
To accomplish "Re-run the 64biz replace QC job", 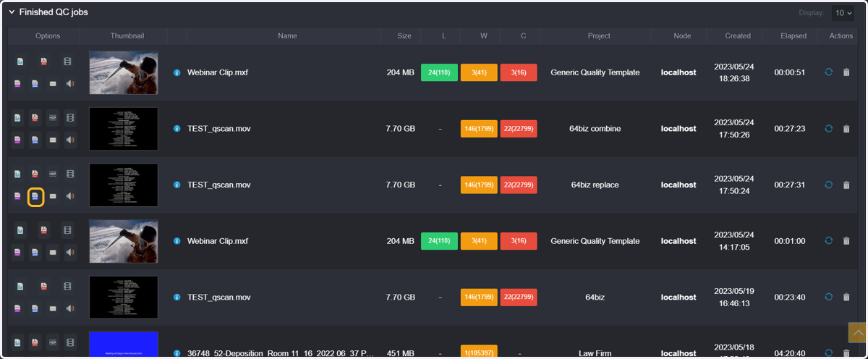I will (829, 185).
